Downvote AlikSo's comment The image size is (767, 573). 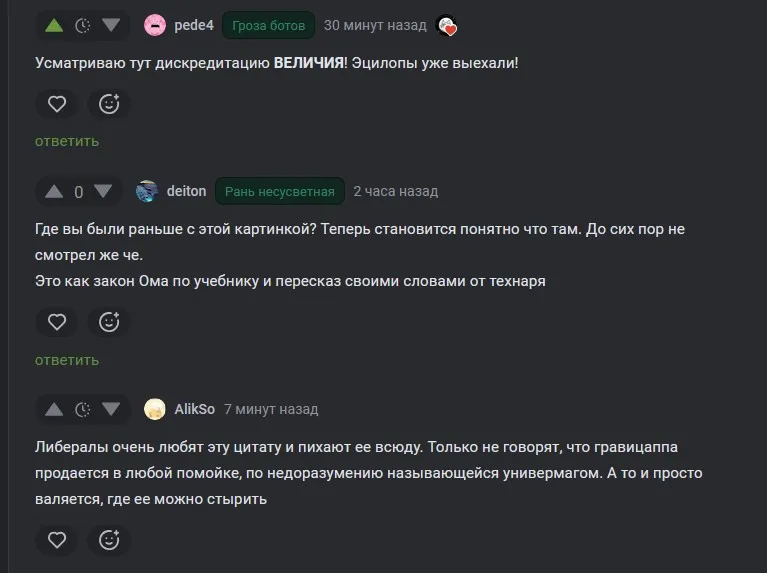click(x=111, y=409)
